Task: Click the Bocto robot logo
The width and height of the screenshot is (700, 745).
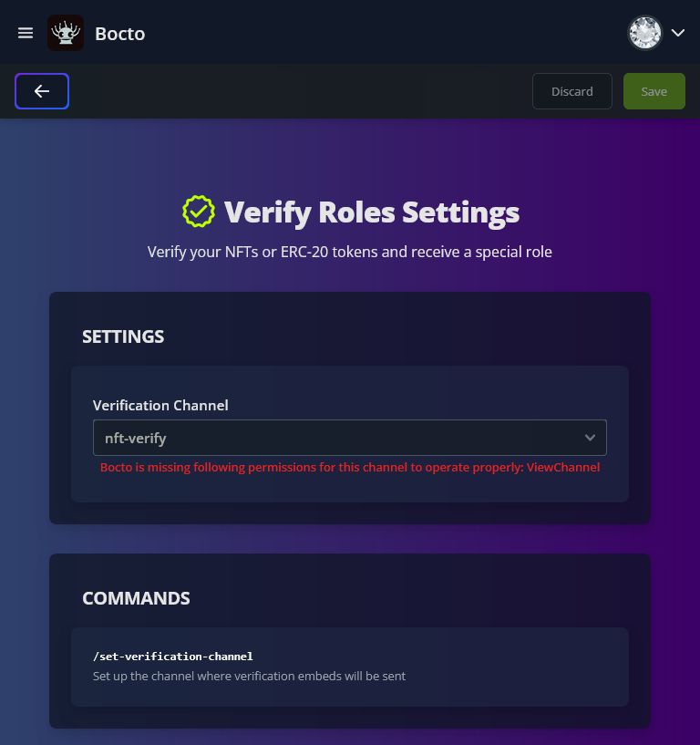Action: point(66,33)
